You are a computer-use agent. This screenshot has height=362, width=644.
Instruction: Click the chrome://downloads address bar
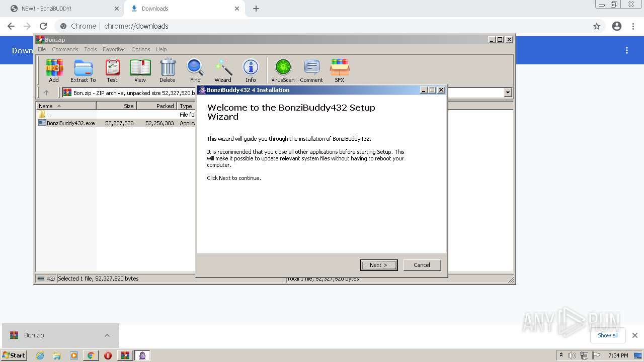pyautogui.click(x=322, y=26)
